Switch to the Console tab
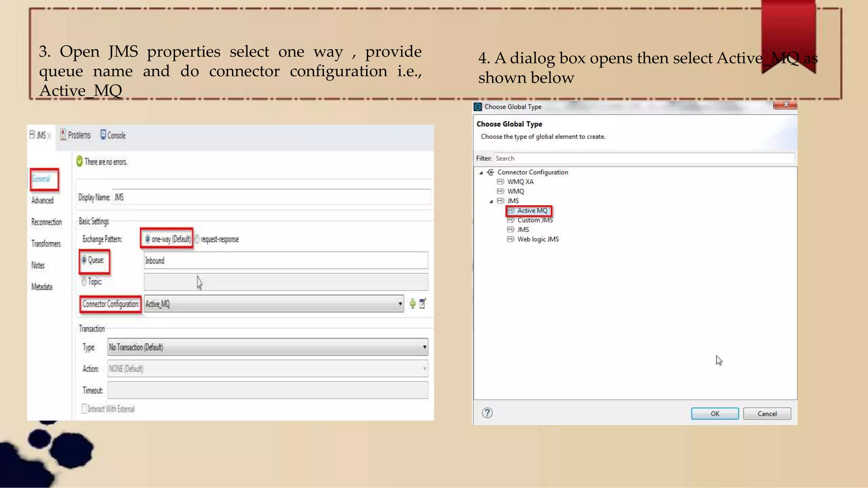The image size is (868, 488). [113, 135]
